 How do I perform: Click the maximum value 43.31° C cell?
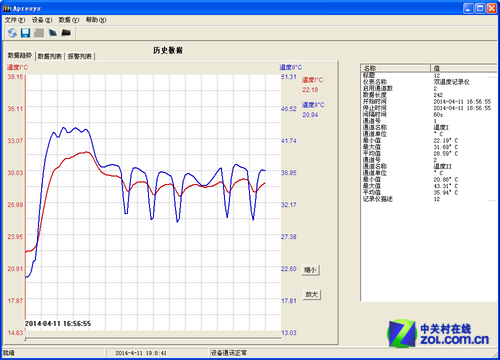446,186
